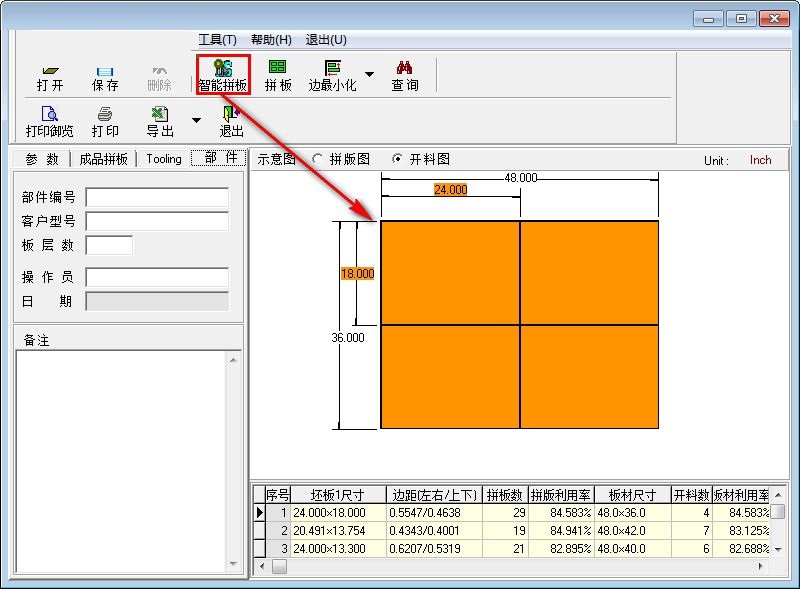
Task: Select table row 3 with 24.000×13.300
Action: (512, 549)
